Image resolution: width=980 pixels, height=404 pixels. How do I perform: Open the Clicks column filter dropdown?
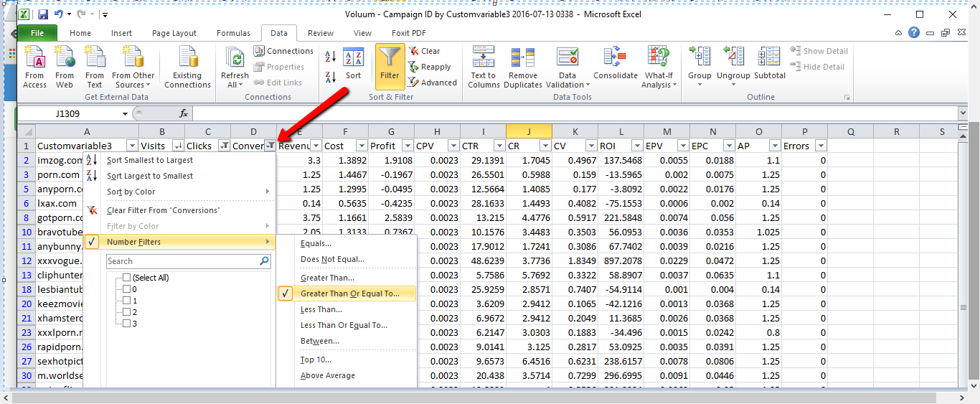click(224, 146)
